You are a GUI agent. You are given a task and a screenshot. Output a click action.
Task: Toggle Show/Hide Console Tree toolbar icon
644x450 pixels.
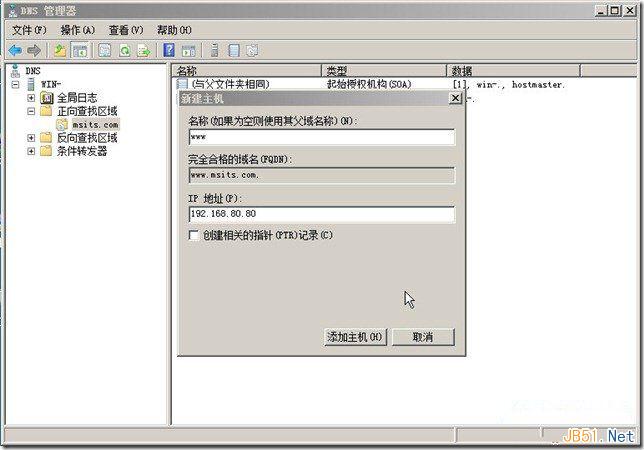coord(80,51)
